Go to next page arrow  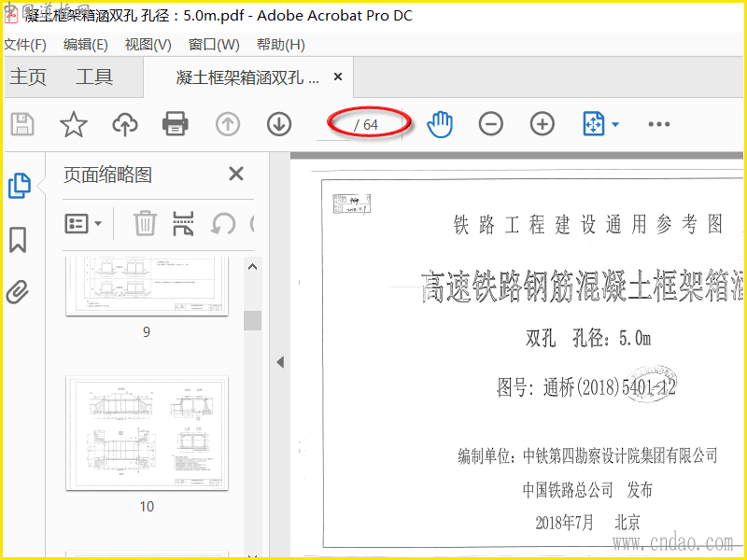[278, 124]
